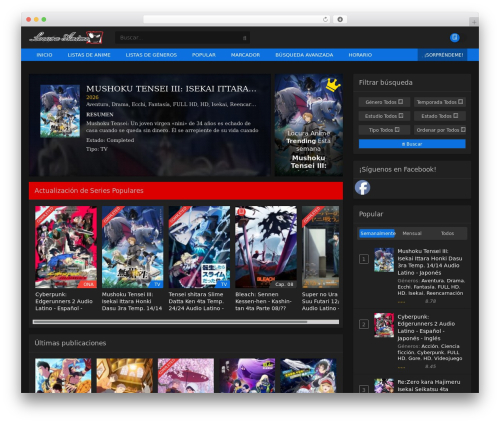This screenshot has height=423, width=500.
Task: Click rank number 1 badge in Popular
Action: [x=364, y=259]
